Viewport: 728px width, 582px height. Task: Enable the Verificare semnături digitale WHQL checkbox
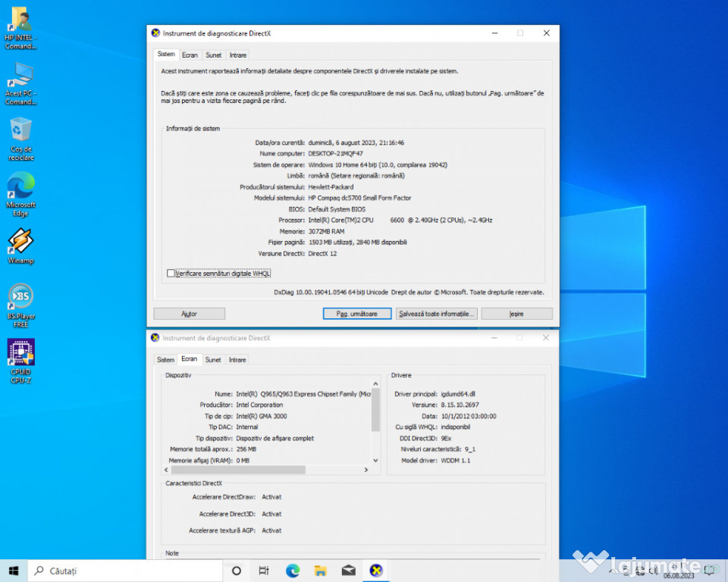[x=171, y=273]
